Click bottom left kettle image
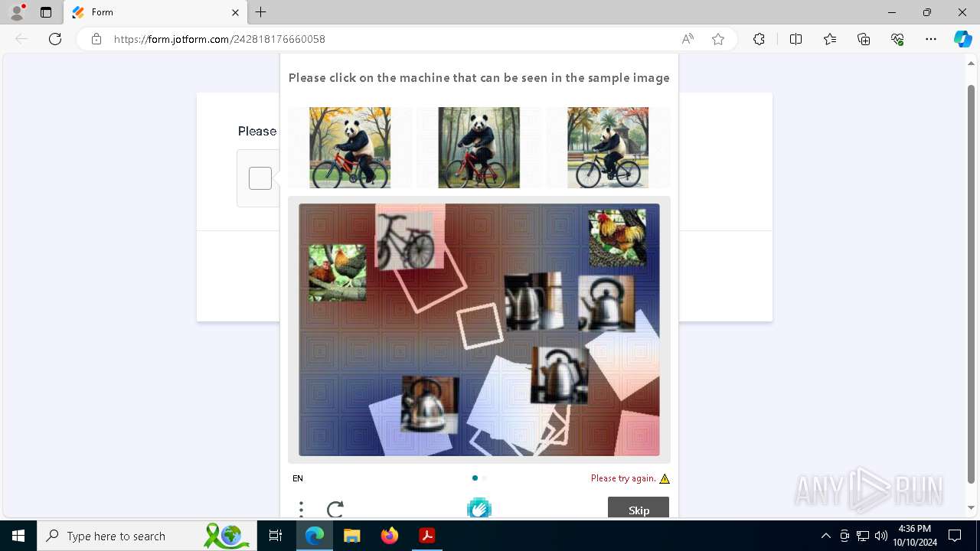 pos(430,405)
